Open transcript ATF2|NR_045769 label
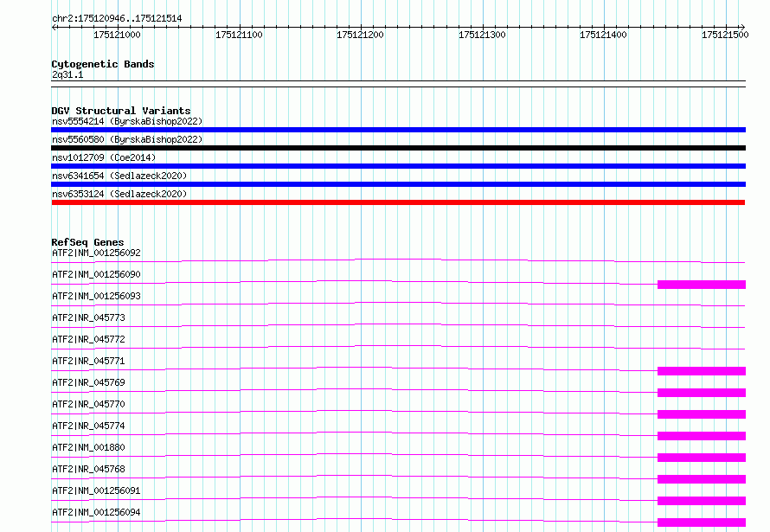This screenshot has height=532, width=770. (88, 382)
